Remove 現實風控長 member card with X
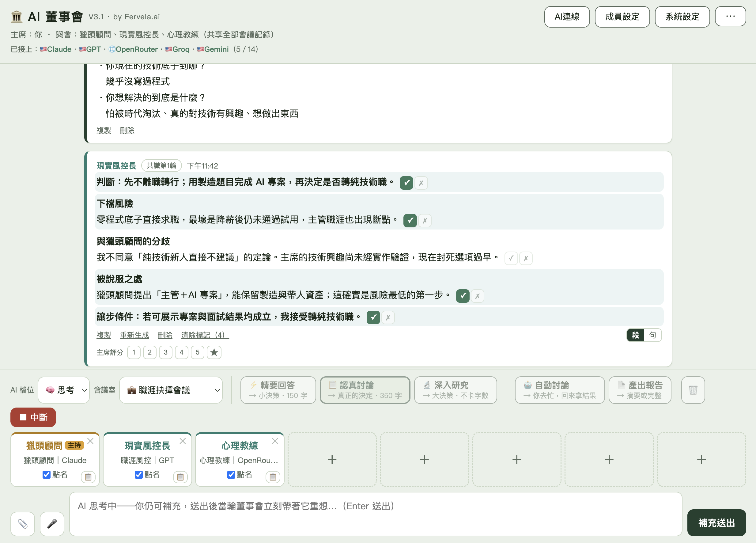The width and height of the screenshot is (756, 543). [x=183, y=441]
